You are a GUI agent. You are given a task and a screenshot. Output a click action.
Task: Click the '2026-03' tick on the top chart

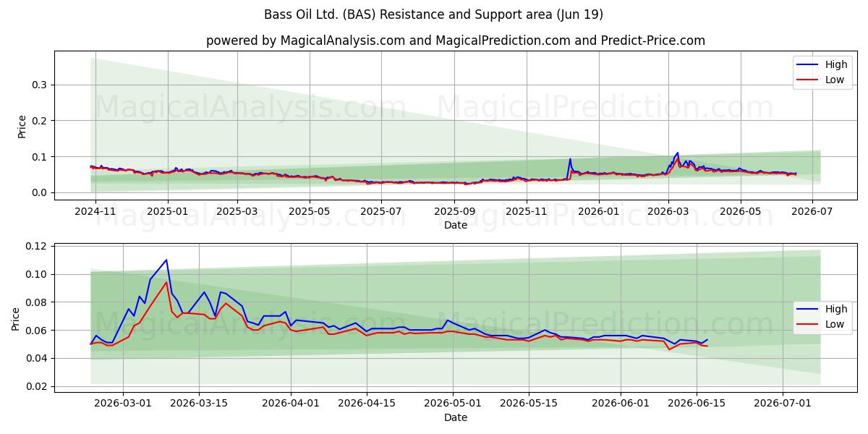[668, 210]
